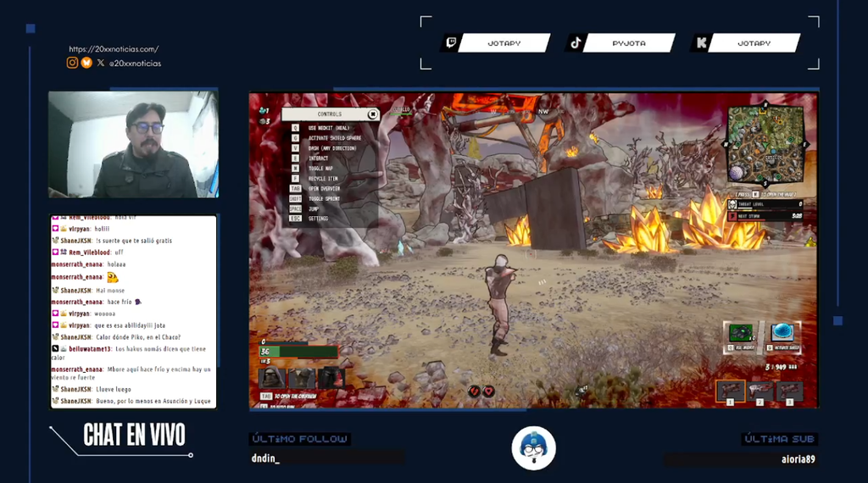
Task: Click the broken heart status icon
Action: (475, 391)
